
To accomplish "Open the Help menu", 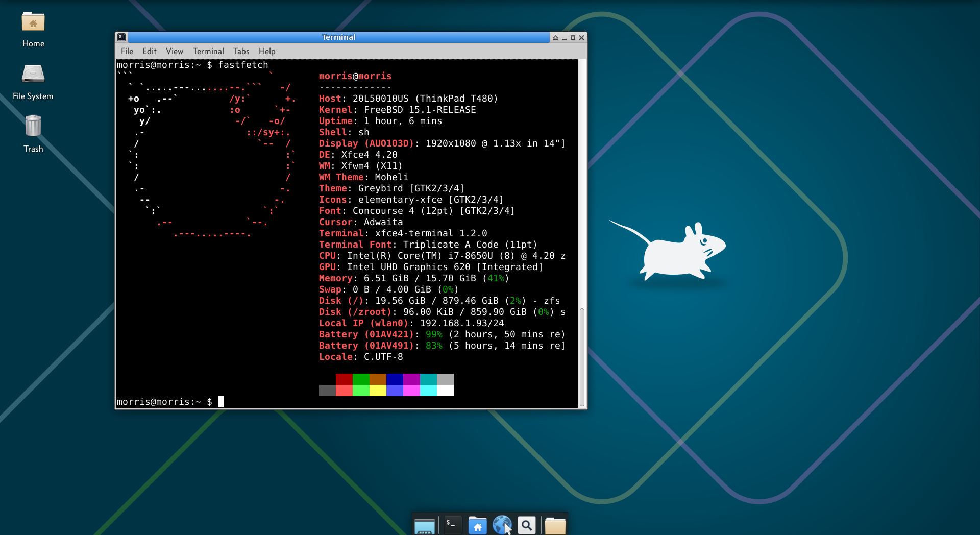I will pos(267,51).
